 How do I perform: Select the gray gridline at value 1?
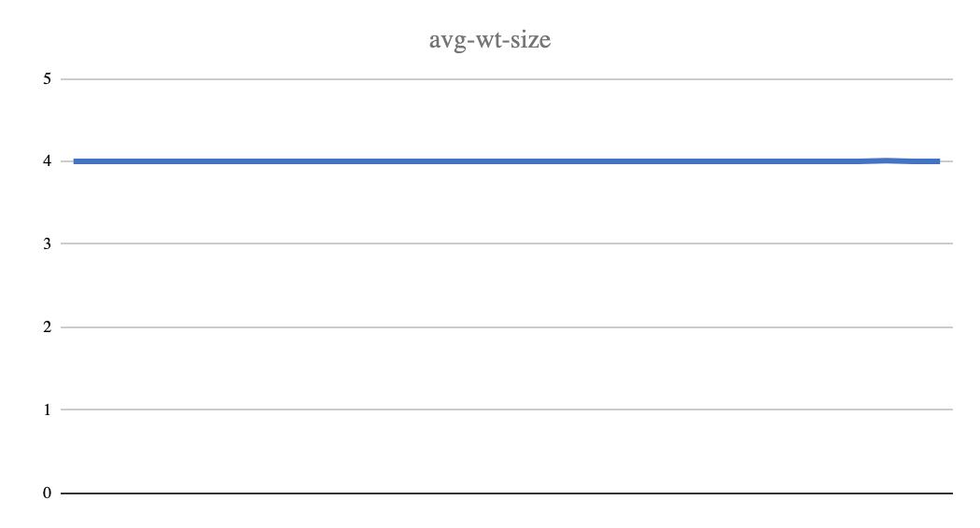[506, 410]
